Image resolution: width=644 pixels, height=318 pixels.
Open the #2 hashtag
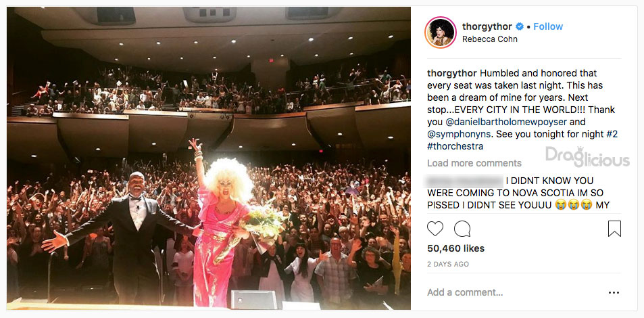612,135
